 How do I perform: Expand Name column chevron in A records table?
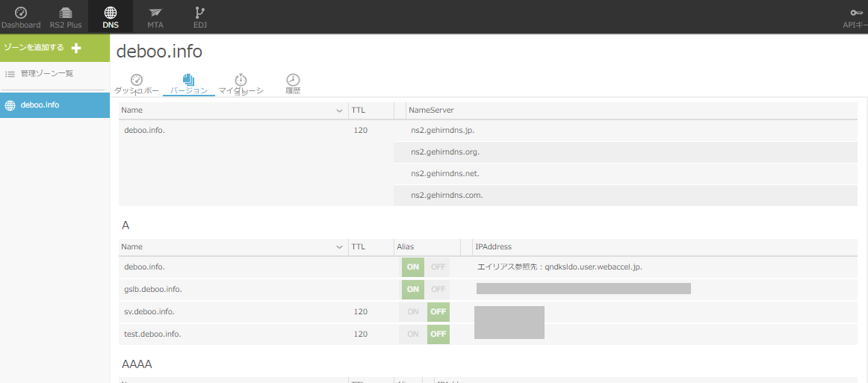339,247
